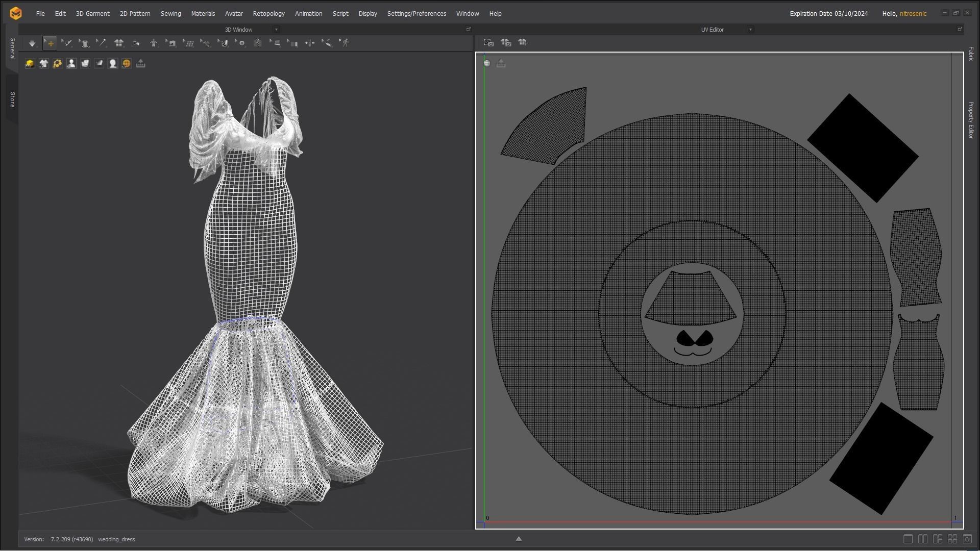Open the Display menu
This screenshot has width=980, height=551.
click(x=367, y=14)
